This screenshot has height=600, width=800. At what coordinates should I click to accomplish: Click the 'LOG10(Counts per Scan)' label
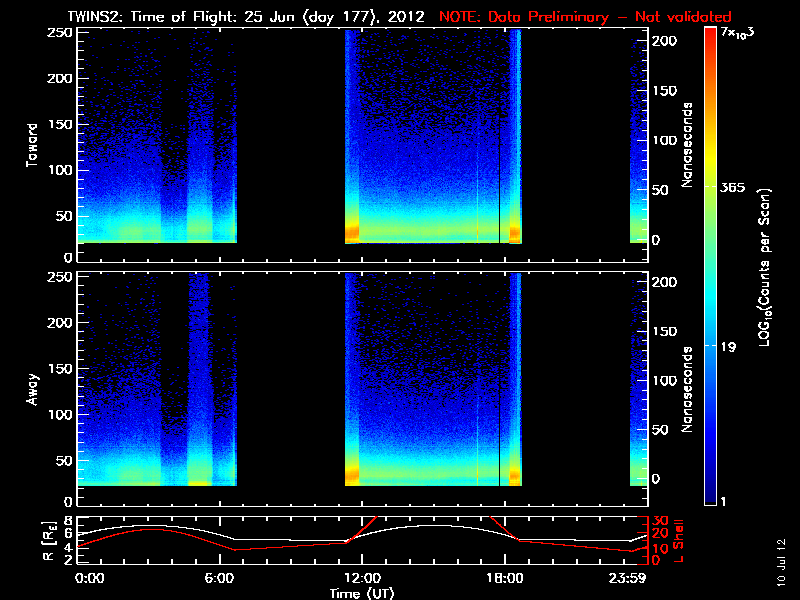tap(765, 266)
